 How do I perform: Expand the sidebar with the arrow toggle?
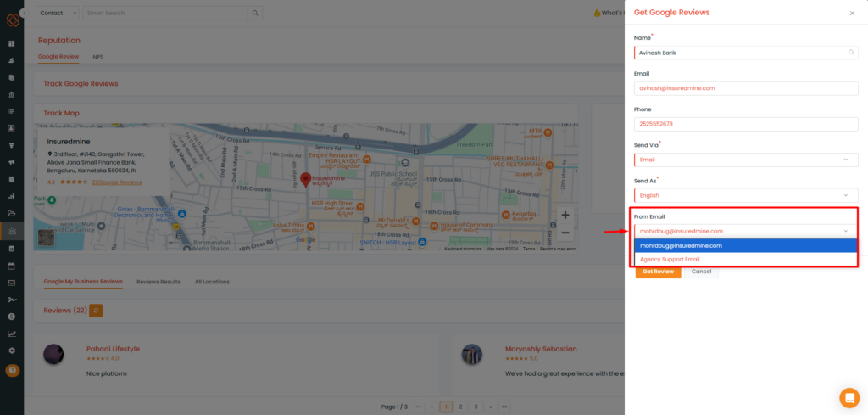coord(23,12)
